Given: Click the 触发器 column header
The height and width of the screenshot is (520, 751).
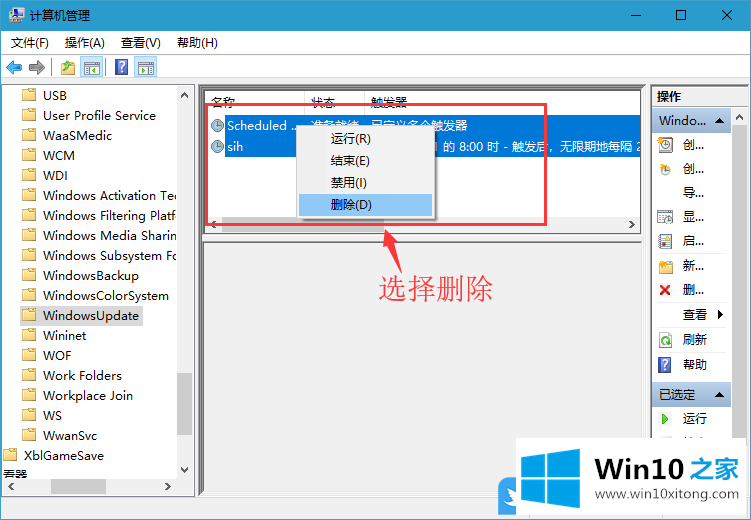Looking at the screenshot, I should (x=389, y=100).
